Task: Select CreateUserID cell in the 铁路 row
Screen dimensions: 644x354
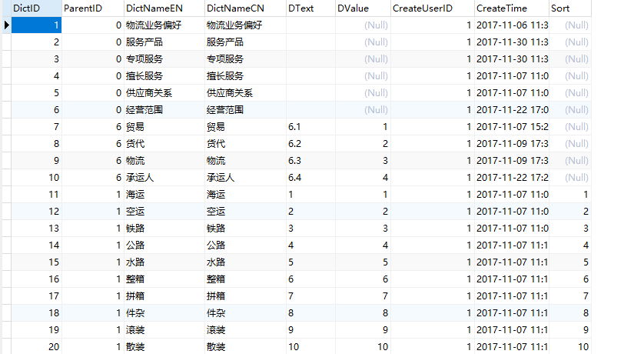Action: coord(433,229)
